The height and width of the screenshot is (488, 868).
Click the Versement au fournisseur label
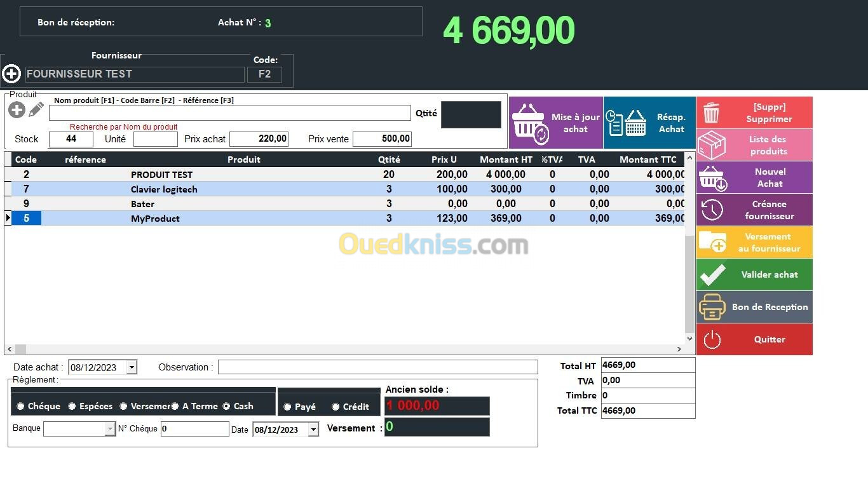click(770, 243)
